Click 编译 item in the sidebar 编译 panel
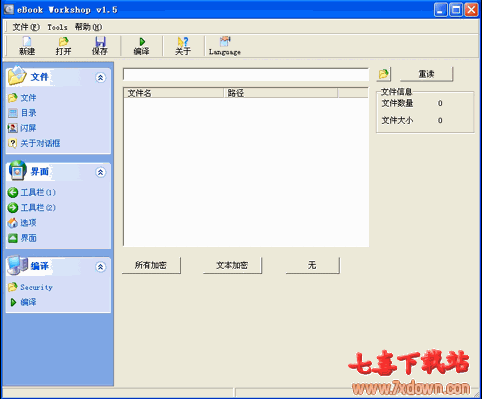482x399 pixels. [23, 302]
